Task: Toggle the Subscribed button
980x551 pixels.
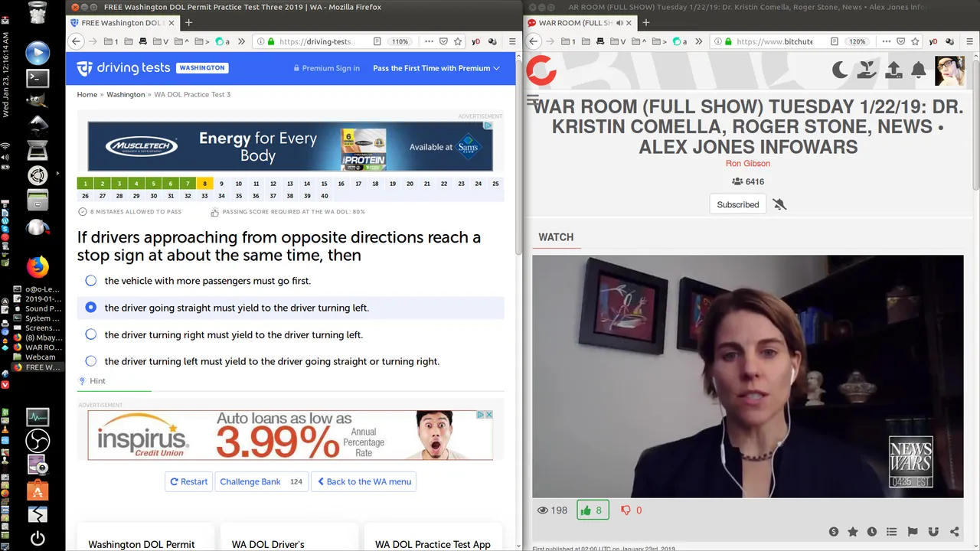Action: click(x=738, y=204)
